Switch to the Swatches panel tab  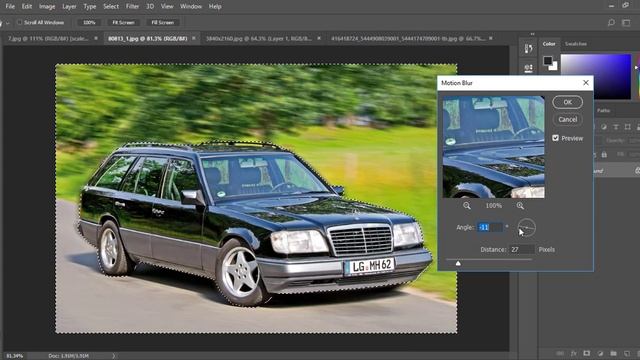point(576,44)
